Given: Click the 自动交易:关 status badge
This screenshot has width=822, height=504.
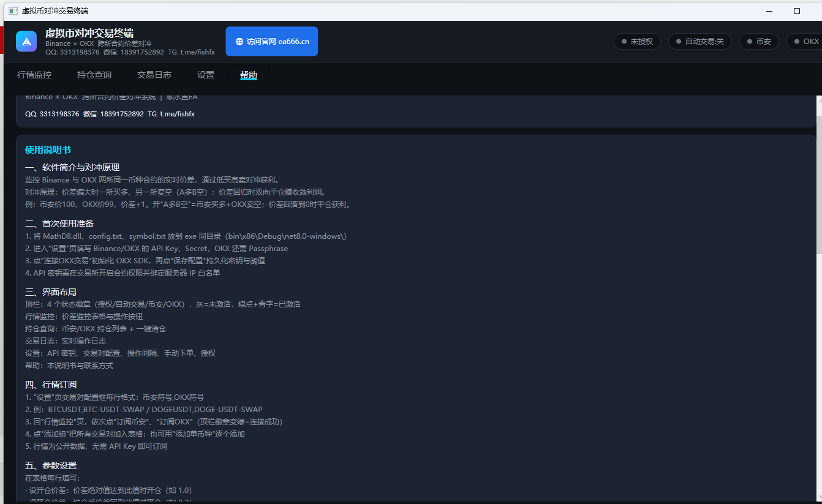Looking at the screenshot, I should pyautogui.click(x=699, y=42).
